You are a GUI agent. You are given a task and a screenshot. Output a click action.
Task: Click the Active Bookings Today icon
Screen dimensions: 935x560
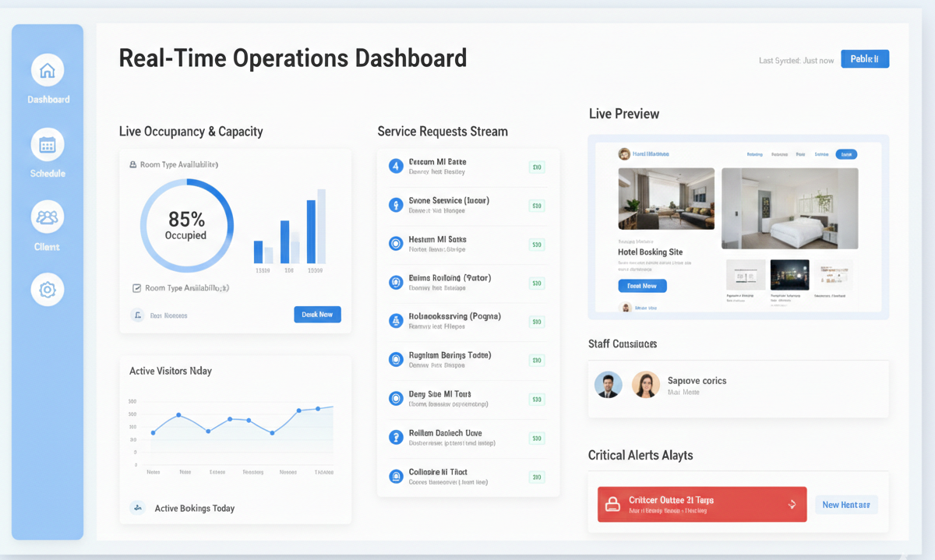tap(138, 508)
